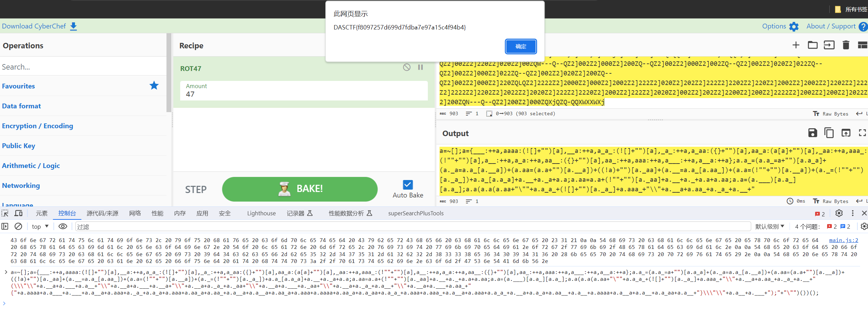Clear the console with the ban icon
The image size is (868, 324).
tap(18, 226)
